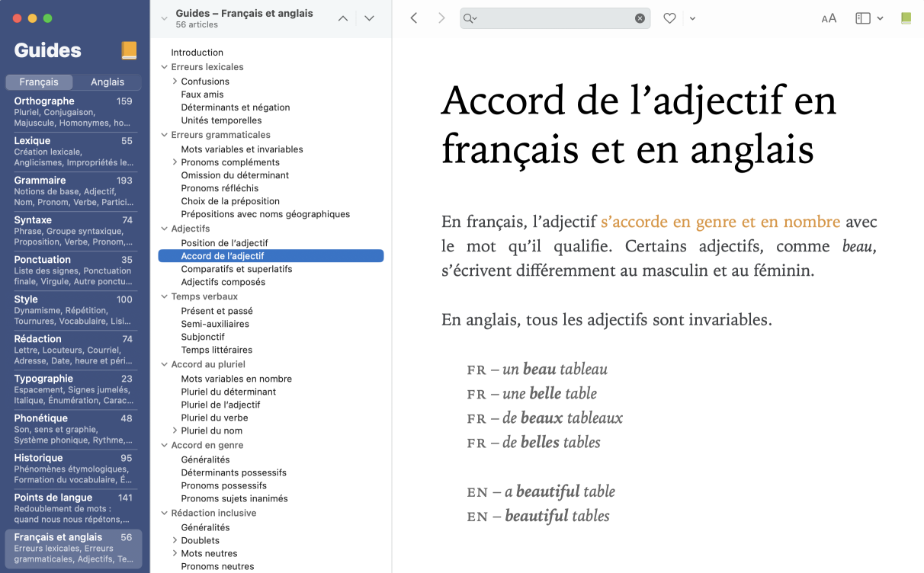
Task: Select the Français tab
Action: [39, 82]
